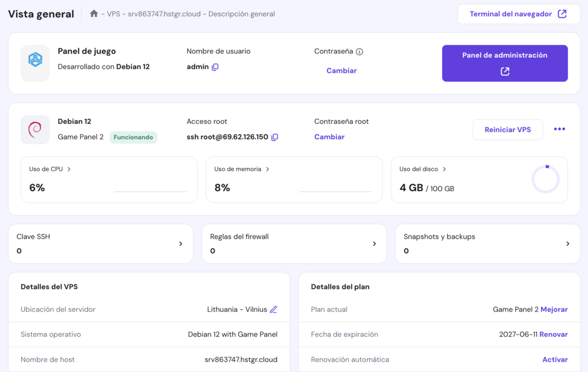The height and width of the screenshot is (372, 588).
Task: Click Cambiar under Contraseña root
Action: [329, 137]
